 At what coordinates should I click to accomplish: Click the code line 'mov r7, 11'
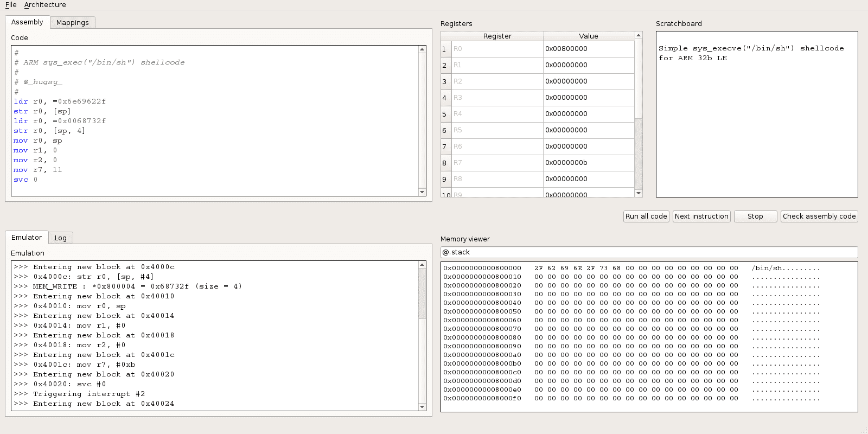[x=38, y=170]
